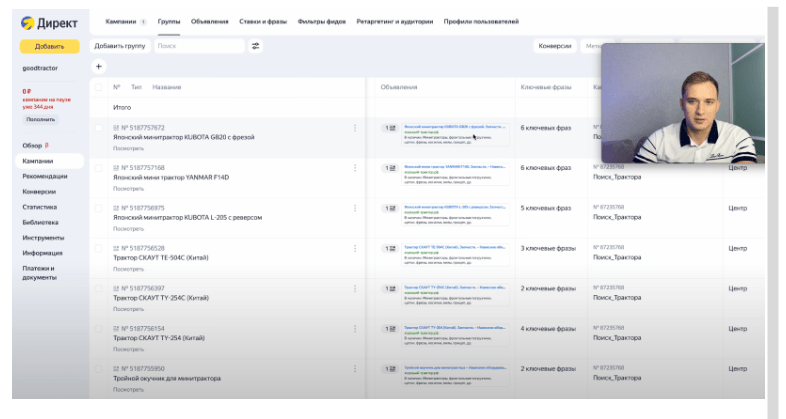786x419 pixels.
Task: Click the round plus button below search
Action: point(99,66)
